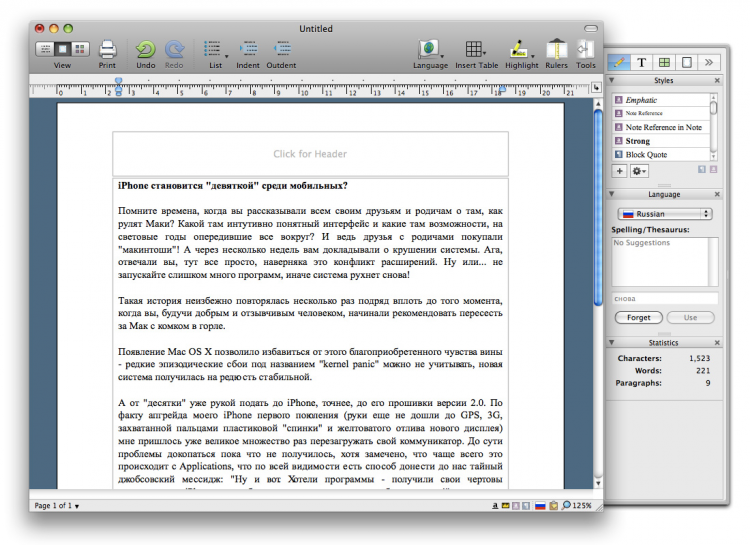
Task: Click the Outdent toolbar icon
Action: [282, 49]
